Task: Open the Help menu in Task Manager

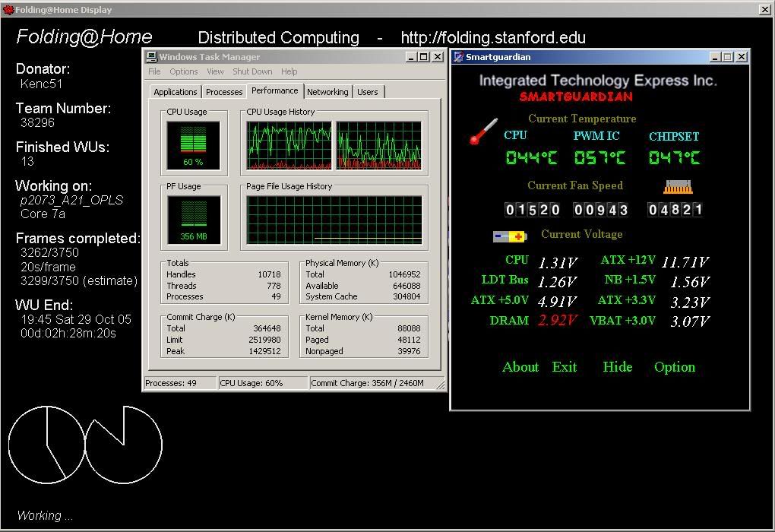Action: tap(289, 71)
